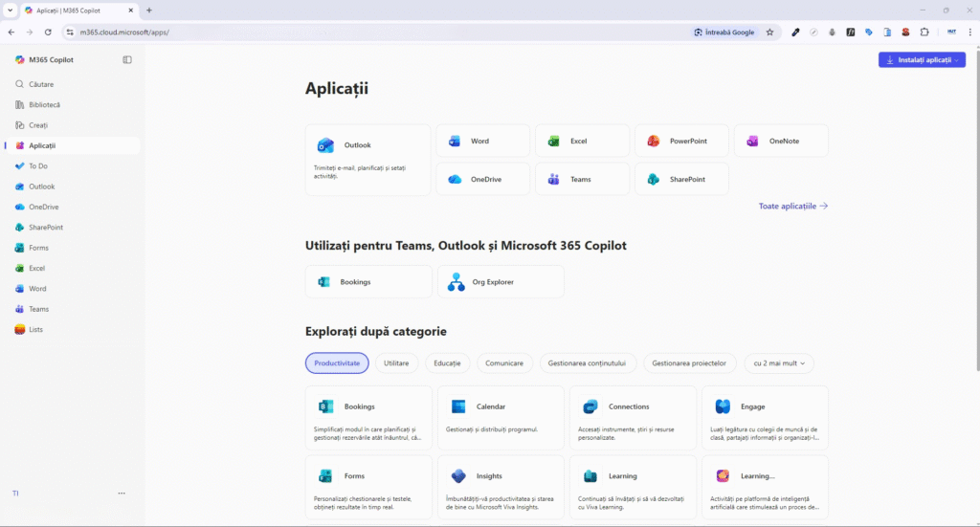The width and height of the screenshot is (980, 527).
Task: Open the account options ellipsis menu
Action: pyautogui.click(x=122, y=494)
